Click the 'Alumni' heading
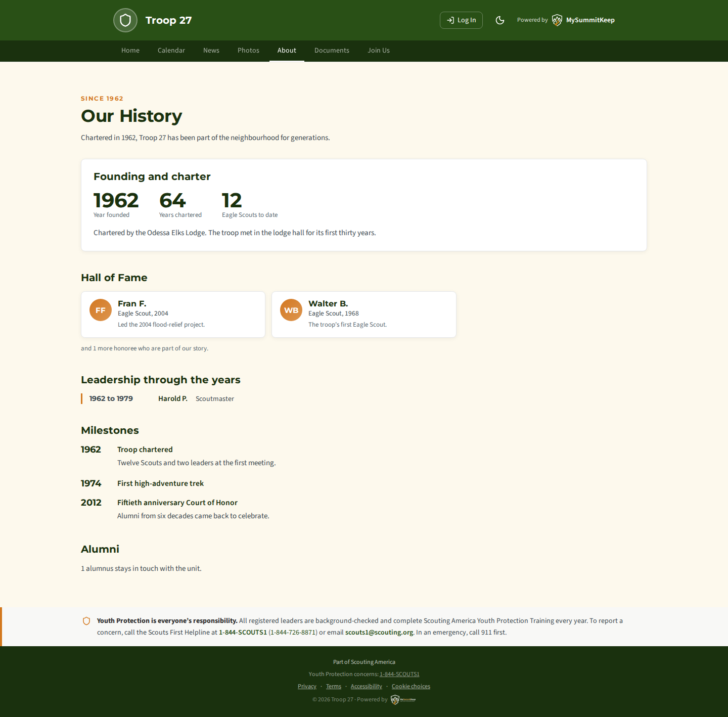 tap(100, 549)
